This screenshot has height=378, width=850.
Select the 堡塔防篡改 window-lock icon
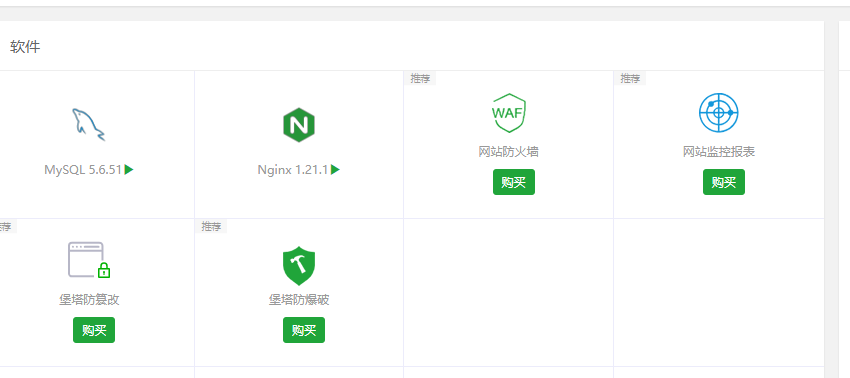(x=89, y=260)
